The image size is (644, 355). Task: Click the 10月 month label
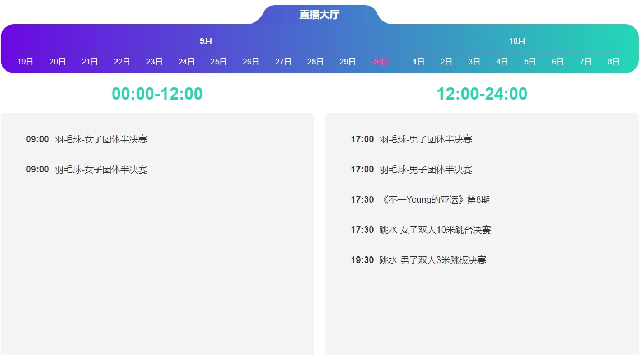tap(517, 41)
